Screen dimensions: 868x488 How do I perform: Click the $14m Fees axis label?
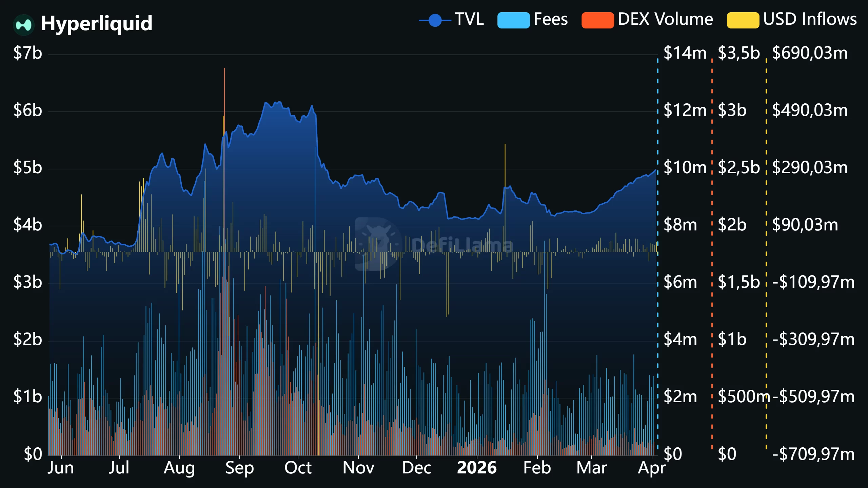[x=685, y=53]
